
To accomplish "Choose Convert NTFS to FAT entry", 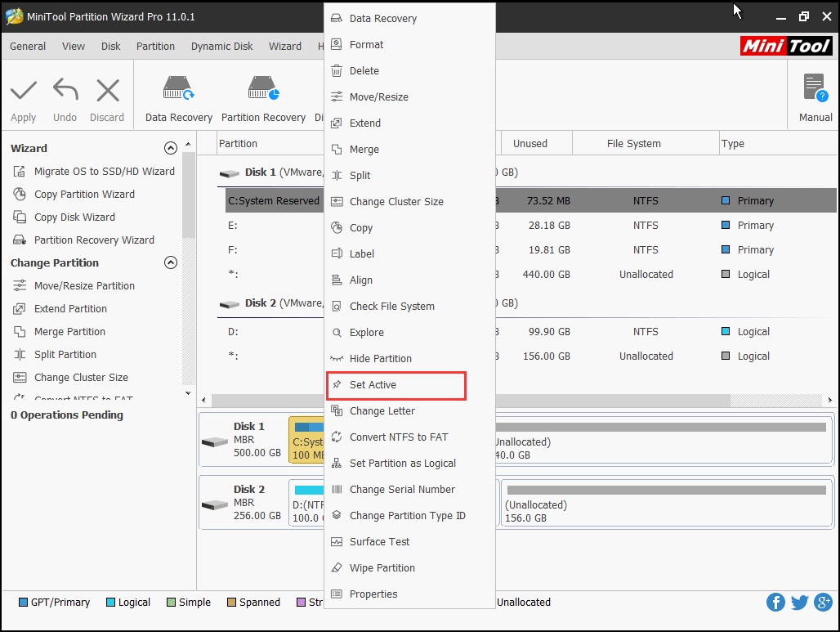I will [410, 437].
